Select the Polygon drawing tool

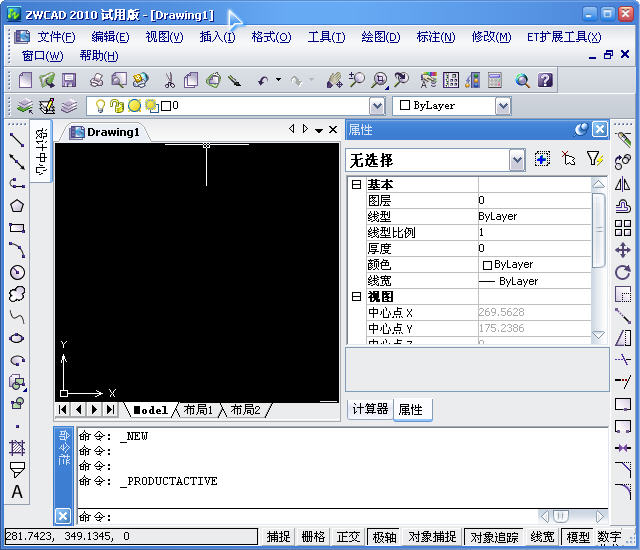click(x=17, y=206)
